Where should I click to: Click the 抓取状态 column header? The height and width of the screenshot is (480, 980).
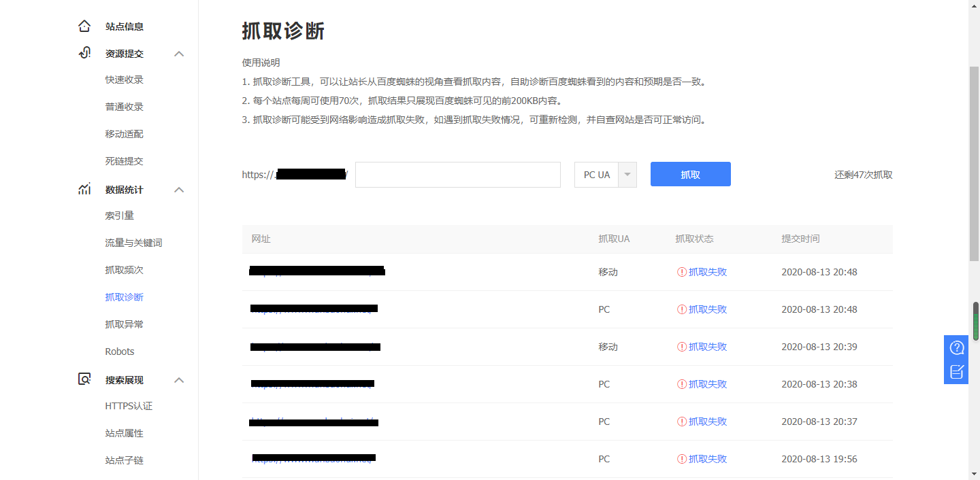[x=694, y=239]
